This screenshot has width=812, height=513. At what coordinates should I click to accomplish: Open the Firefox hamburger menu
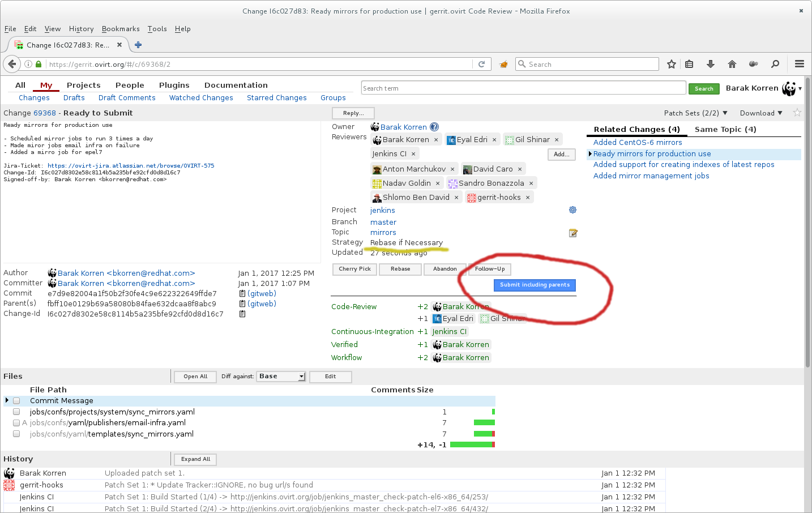[x=799, y=64]
